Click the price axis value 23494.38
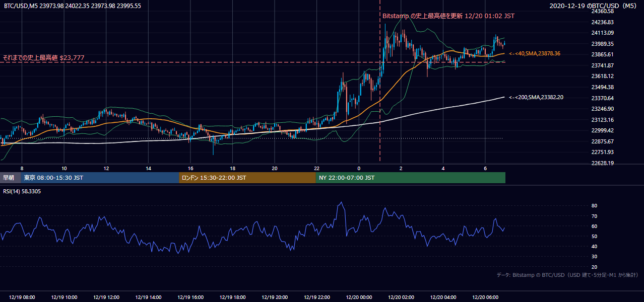Screen dimensions: 644x302 [x=602, y=87]
